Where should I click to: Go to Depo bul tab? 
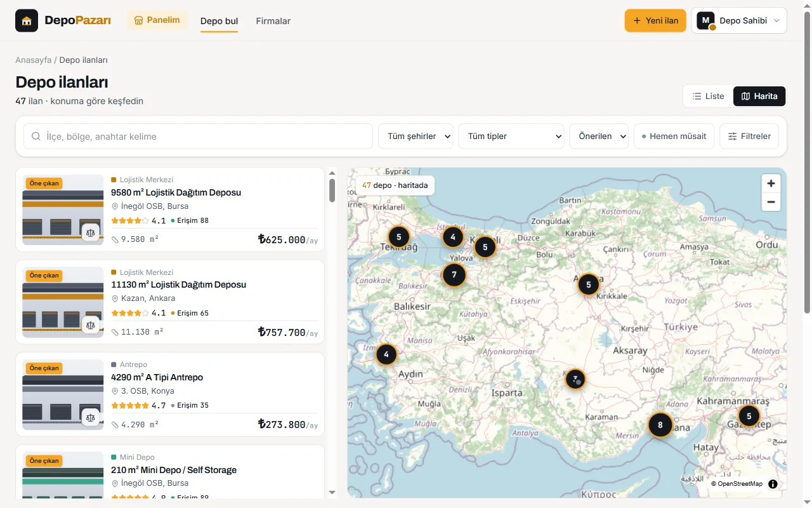[219, 21]
